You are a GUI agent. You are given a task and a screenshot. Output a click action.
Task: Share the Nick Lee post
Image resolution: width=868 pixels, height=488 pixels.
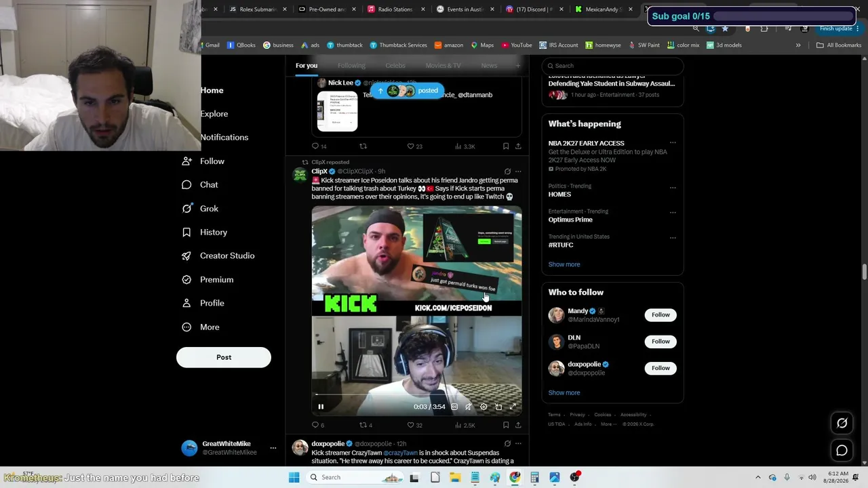click(518, 146)
